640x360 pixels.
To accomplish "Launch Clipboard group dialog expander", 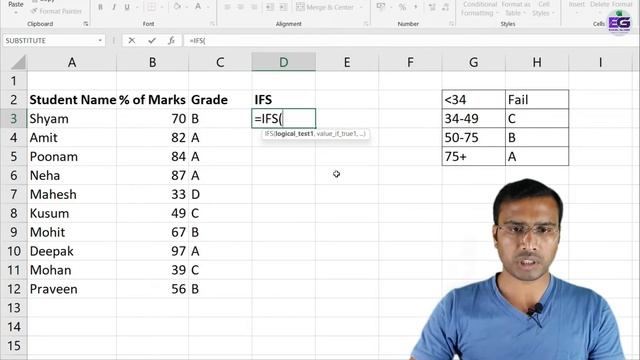I will (x=86, y=24).
